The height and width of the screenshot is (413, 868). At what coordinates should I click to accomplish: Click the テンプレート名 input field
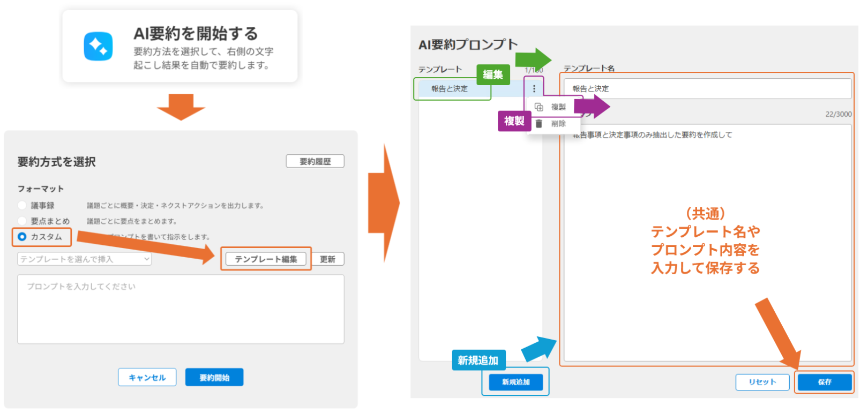click(x=707, y=89)
